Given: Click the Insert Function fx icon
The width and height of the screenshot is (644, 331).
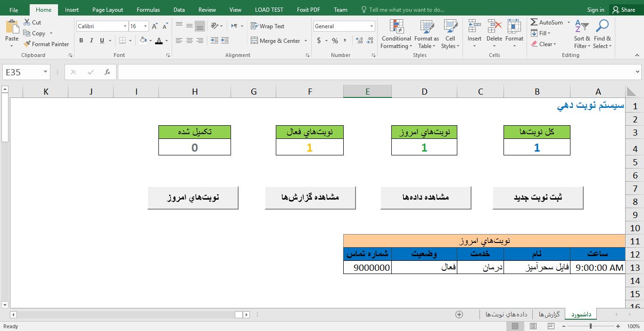Looking at the screenshot, I should tap(107, 72).
